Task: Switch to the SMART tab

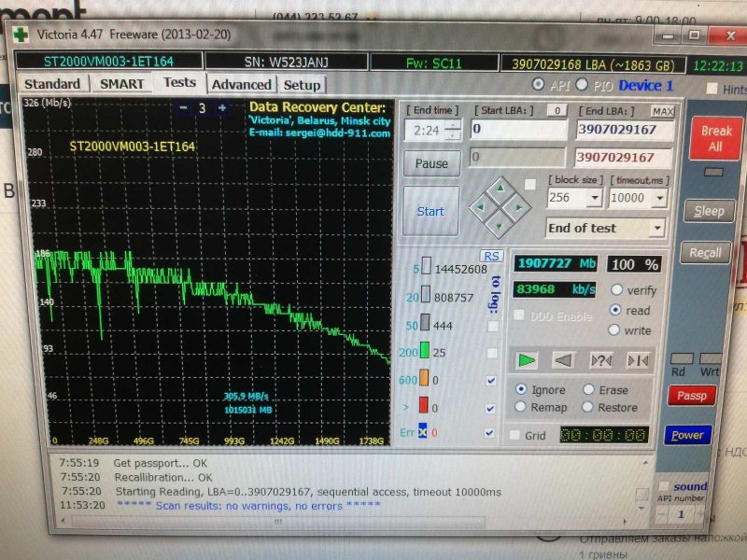Action: coord(122,84)
